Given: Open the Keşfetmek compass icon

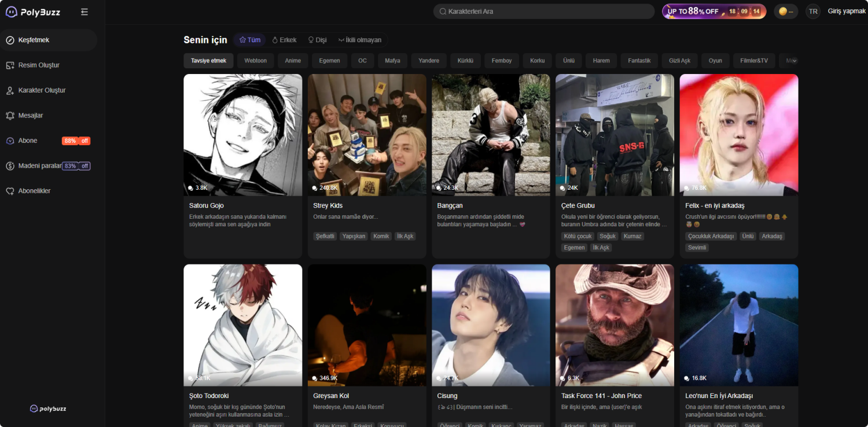Looking at the screenshot, I should click(10, 40).
